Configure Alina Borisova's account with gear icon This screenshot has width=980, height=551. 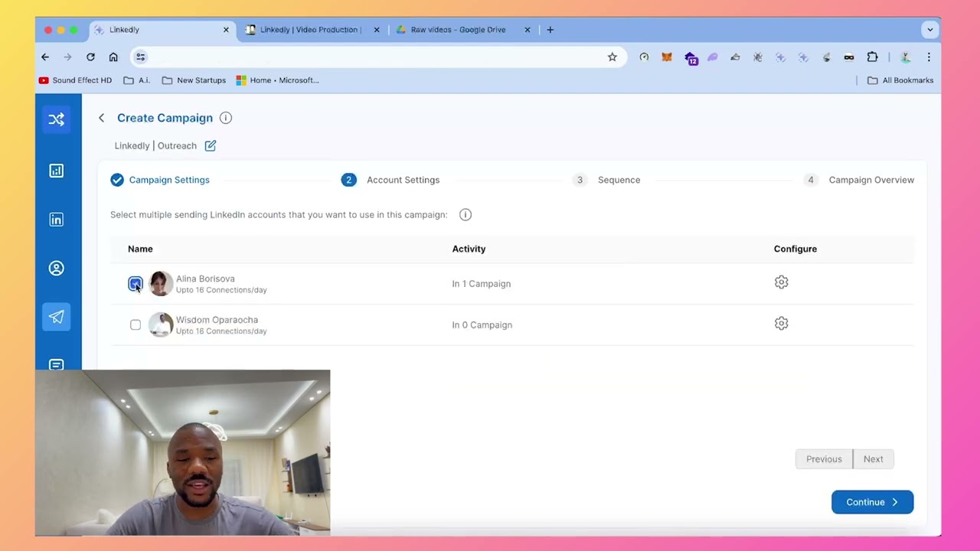pyautogui.click(x=781, y=282)
